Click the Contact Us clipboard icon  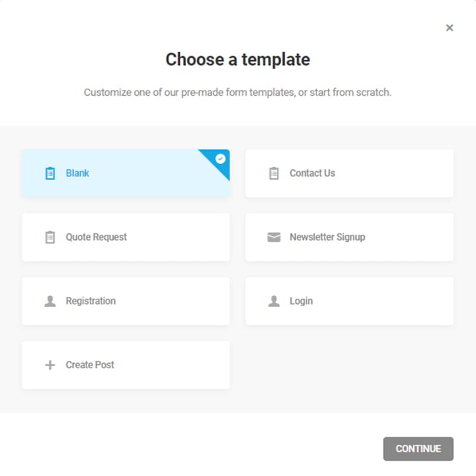click(274, 173)
